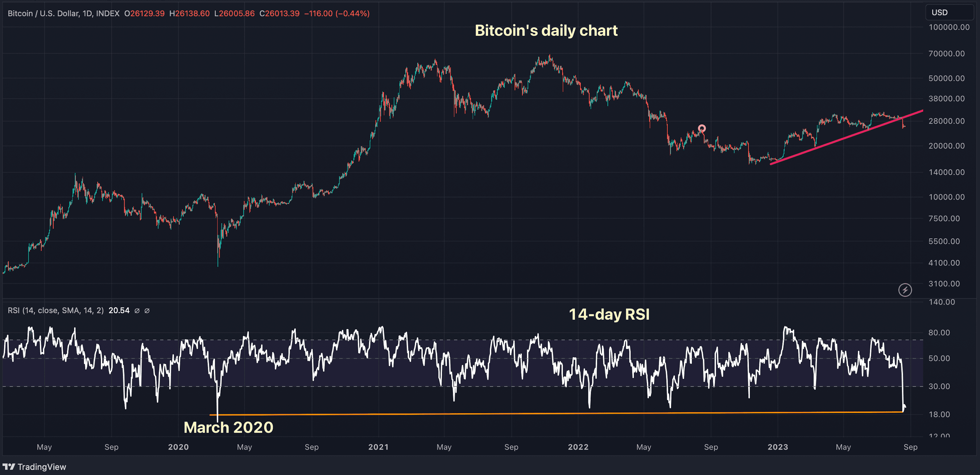980x475 pixels.
Task: Click the change value −116.00 (−0.44%)
Action: pos(337,13)
